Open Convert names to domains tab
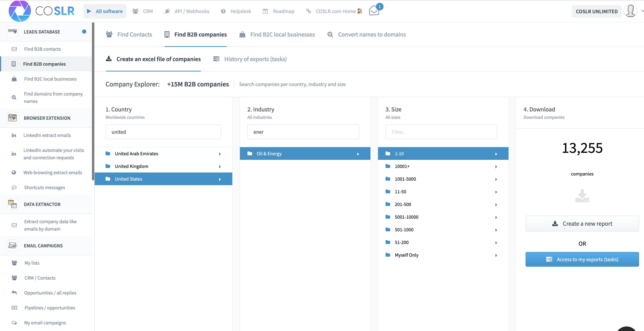Image resolution: width=644 pixels, height=331 pixels. pos(366,34)
